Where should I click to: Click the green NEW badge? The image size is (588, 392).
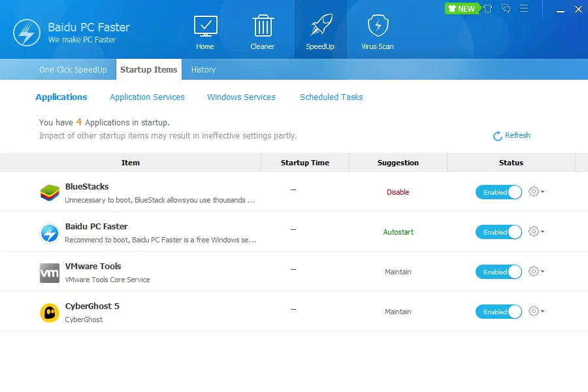[462, 8]
